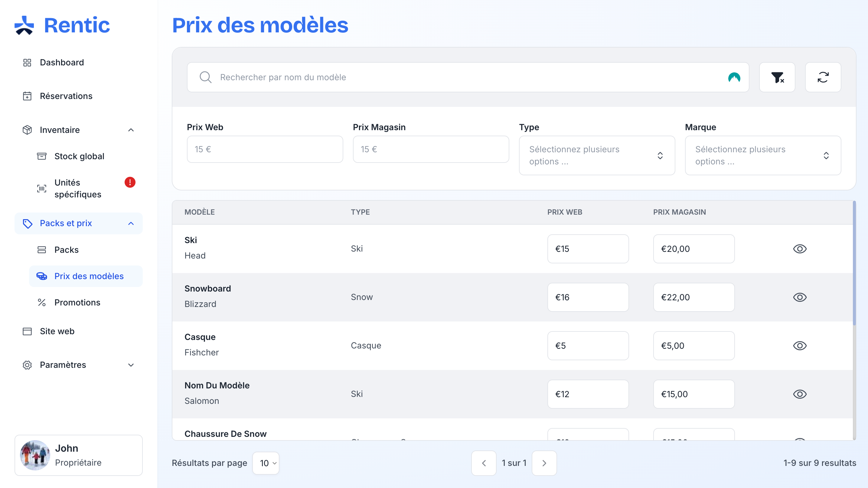868x488 pixels.
Task: Click the teal extension icon in search field
Action: 734,77
